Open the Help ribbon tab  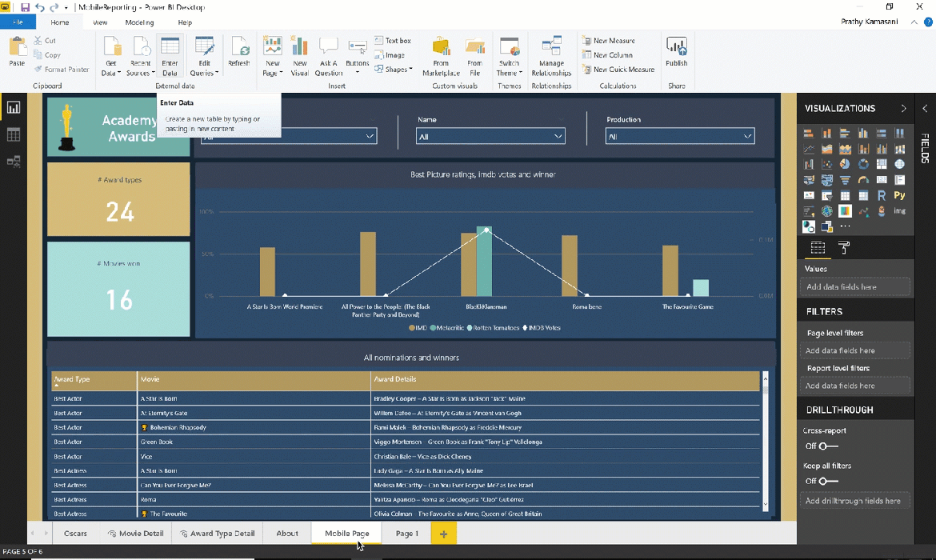coord(185,22)
